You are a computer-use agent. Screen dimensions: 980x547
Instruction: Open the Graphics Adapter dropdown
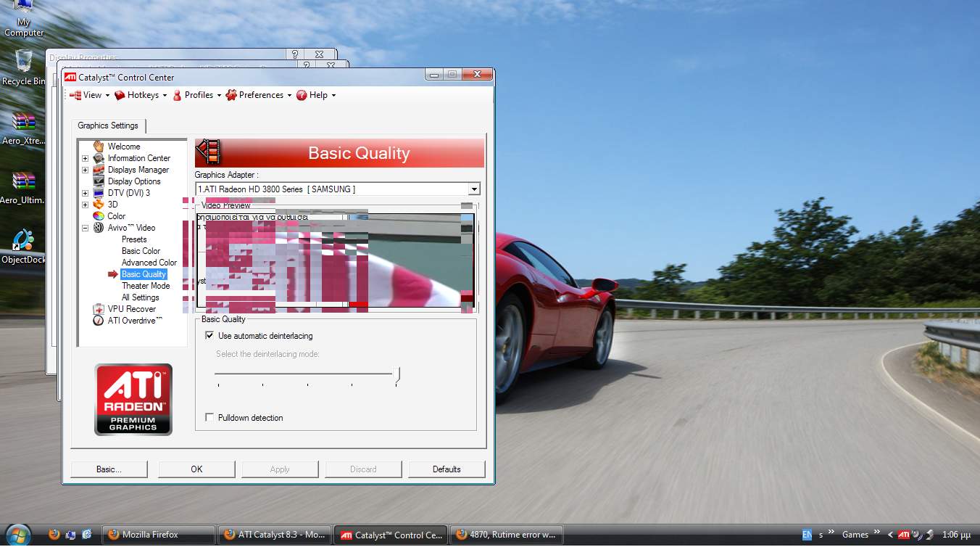pos(474,189)
